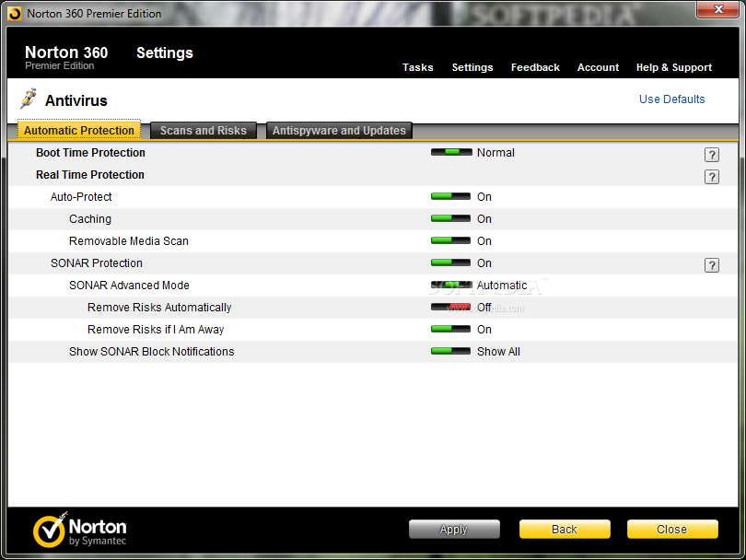
Task: Turn on Remove Risks Automatically
Action: [450, 307]
